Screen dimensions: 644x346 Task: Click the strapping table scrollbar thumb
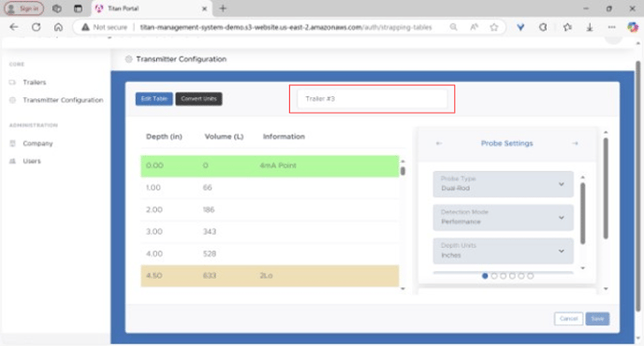[402, 171]
